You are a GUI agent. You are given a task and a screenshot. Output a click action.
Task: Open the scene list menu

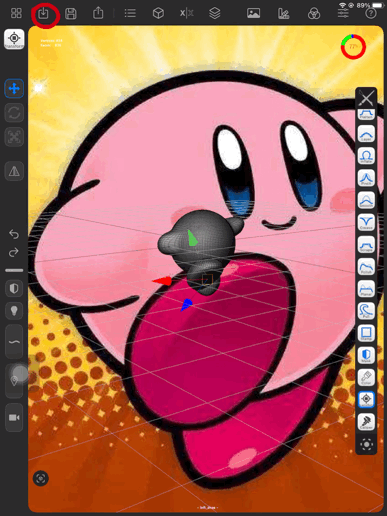pos(130,13)
